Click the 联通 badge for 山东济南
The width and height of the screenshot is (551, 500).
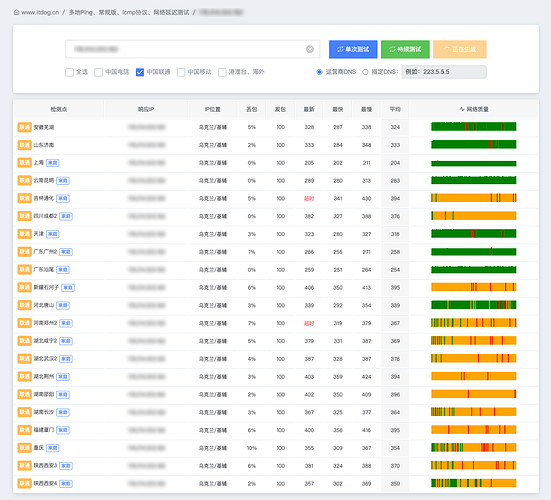[x=25, y=145]
